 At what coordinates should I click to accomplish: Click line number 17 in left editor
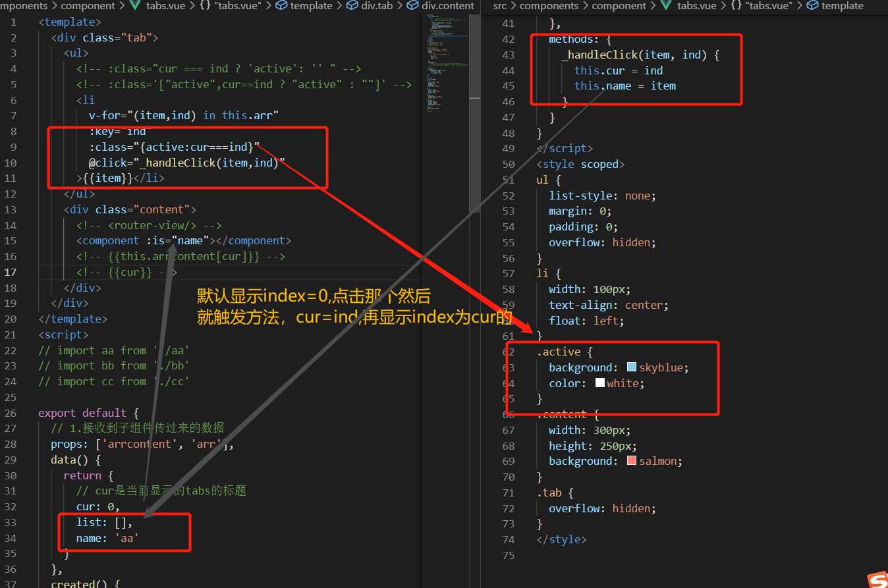(x=11, y=272)
